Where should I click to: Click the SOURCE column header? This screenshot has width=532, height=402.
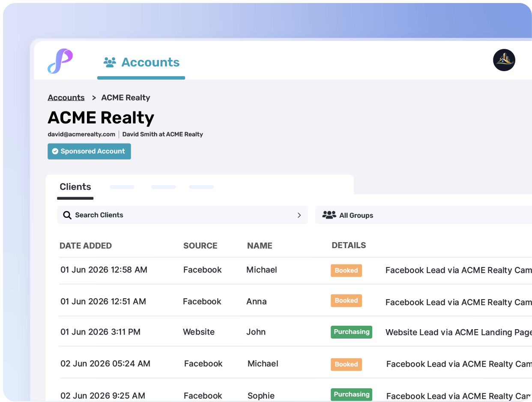(x=200, y=246)
